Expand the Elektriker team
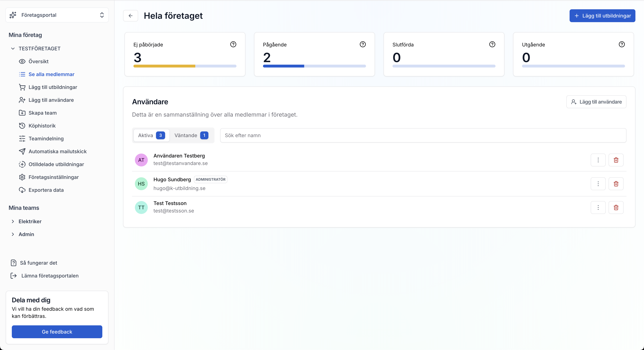Viewport: 644px width, 350px height. tap(13, 221)
